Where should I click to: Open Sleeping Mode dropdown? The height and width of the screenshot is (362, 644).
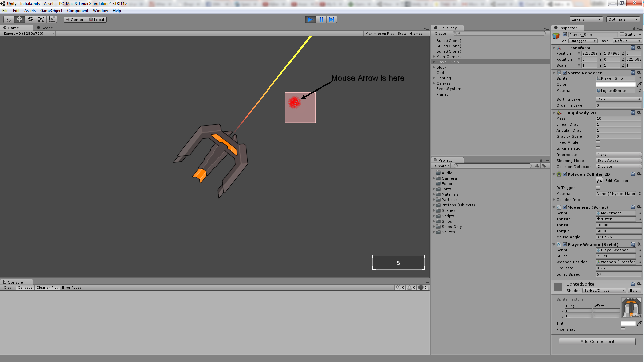click(619, 161)
